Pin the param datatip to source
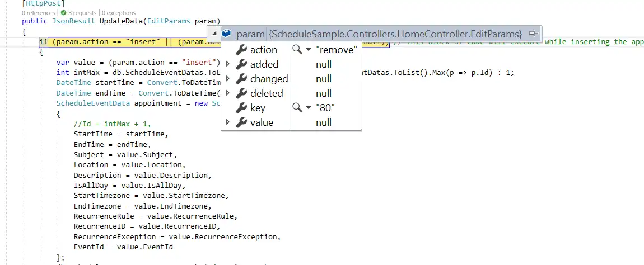This screenshot has height=265, width=644. pyautogui.click(x=533, y=33)
